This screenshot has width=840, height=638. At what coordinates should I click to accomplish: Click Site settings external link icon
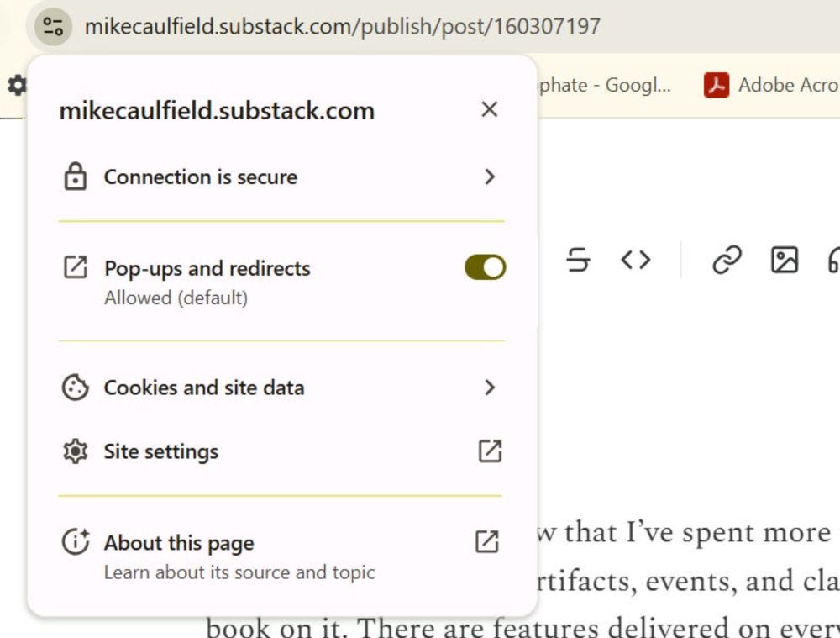(491, 451)
